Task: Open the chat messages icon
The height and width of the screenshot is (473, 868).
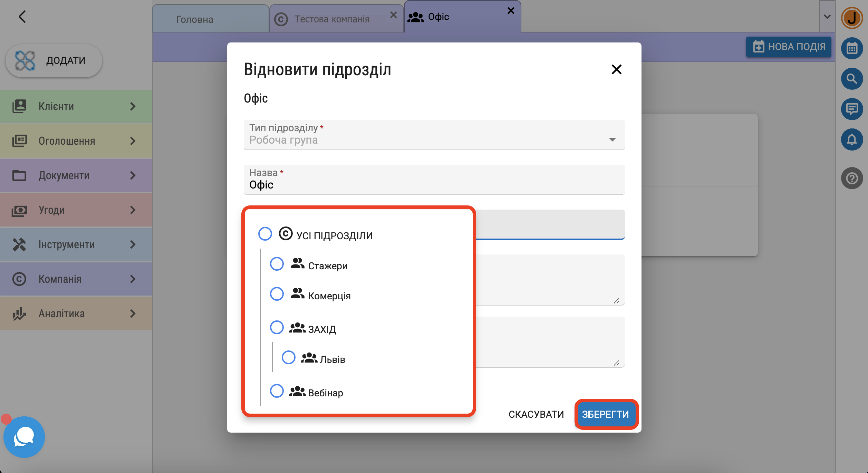Action: click(x=852, y=109)
